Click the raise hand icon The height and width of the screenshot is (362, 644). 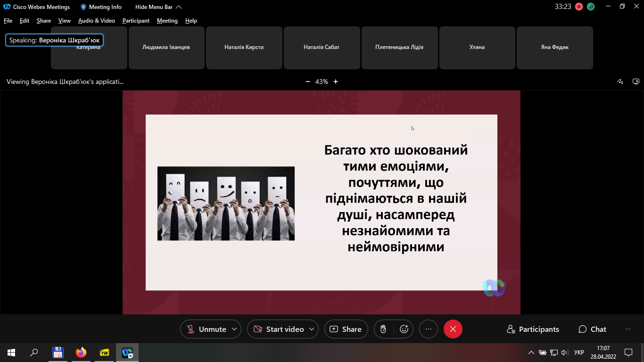point(384,329)
